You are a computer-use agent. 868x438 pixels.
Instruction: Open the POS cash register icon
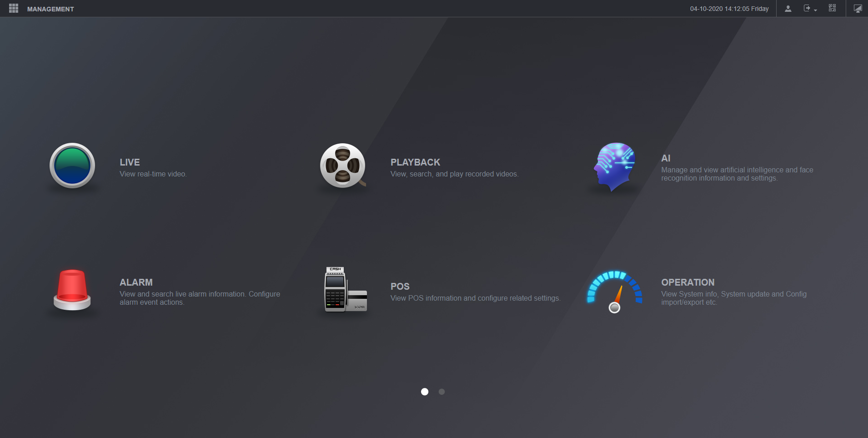[x=346, y=289]
